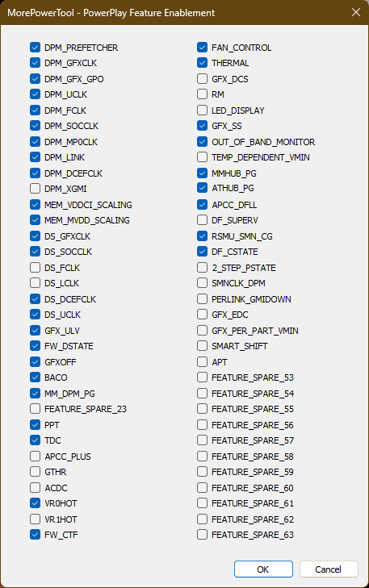
Task: Enable TEMP_DEPENDENT_VMIN
Action: click(202, 157)
